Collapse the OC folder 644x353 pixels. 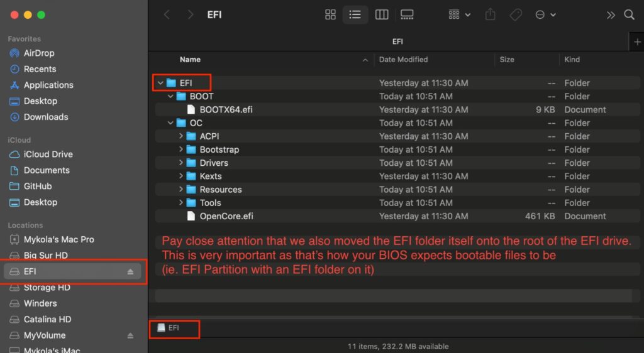[x=170, y=123]
